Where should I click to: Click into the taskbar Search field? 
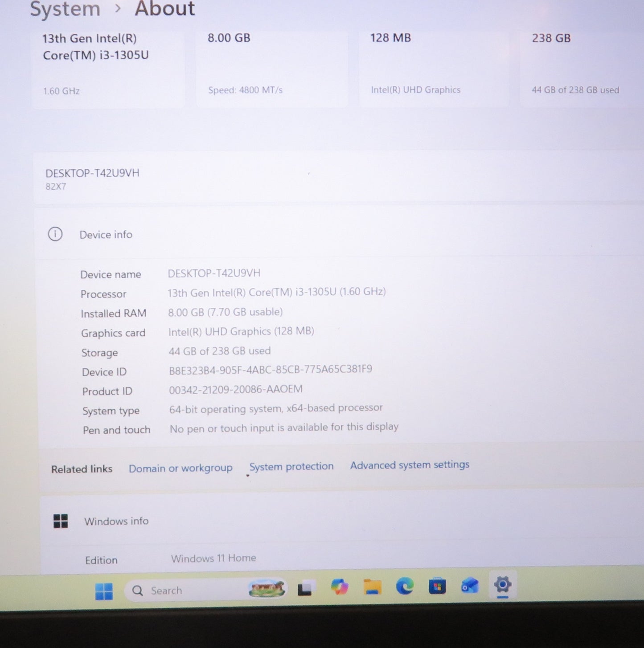[206, 590]
